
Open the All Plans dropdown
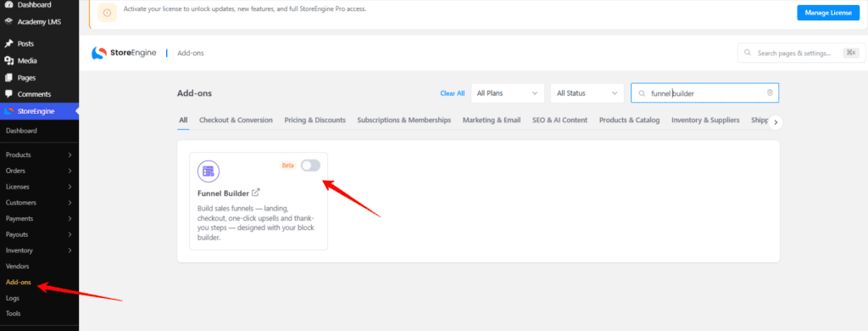click(x=508, y=93)
